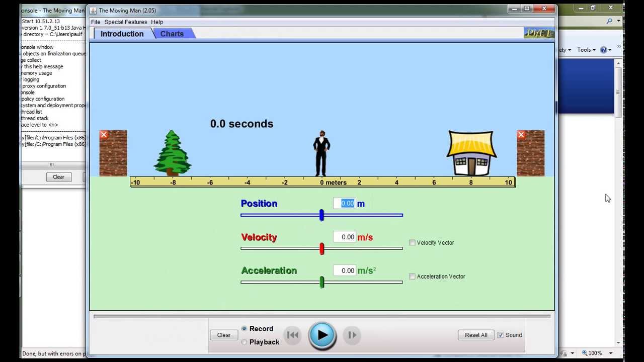The height and width of the screenshot is (362, 644).
Task: Click the PhET logo
Action: click(x=539, y=33)
